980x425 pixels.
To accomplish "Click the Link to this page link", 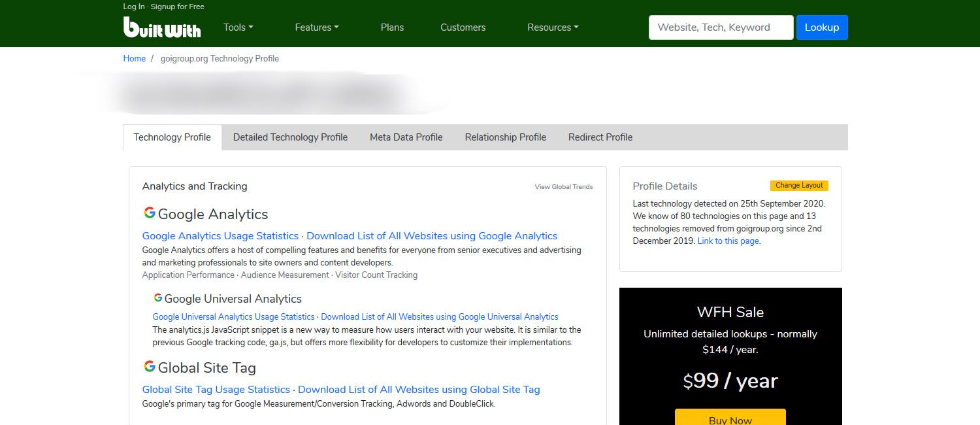I will coord(728,241).
